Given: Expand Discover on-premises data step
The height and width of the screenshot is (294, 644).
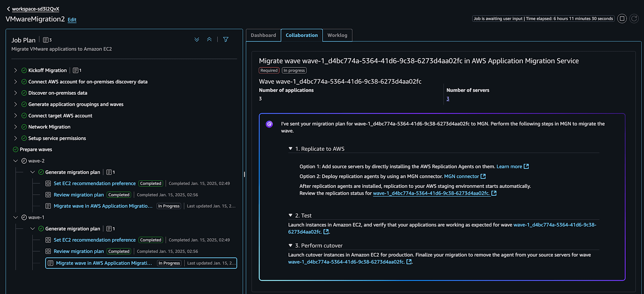Looking at the screenshot, I should coord(15,93).
